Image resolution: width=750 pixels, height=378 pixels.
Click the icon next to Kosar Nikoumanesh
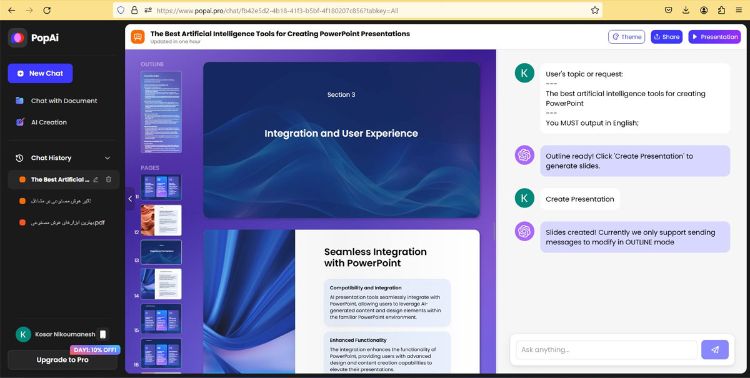[103, 334]
